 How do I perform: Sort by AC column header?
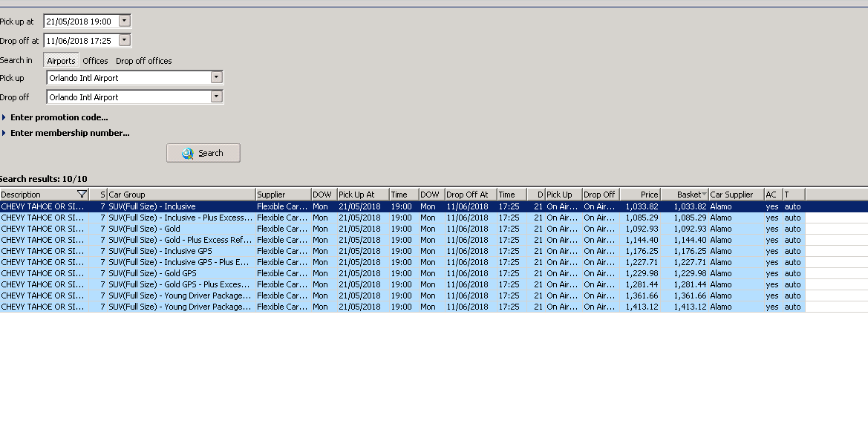tap(774, 195)
